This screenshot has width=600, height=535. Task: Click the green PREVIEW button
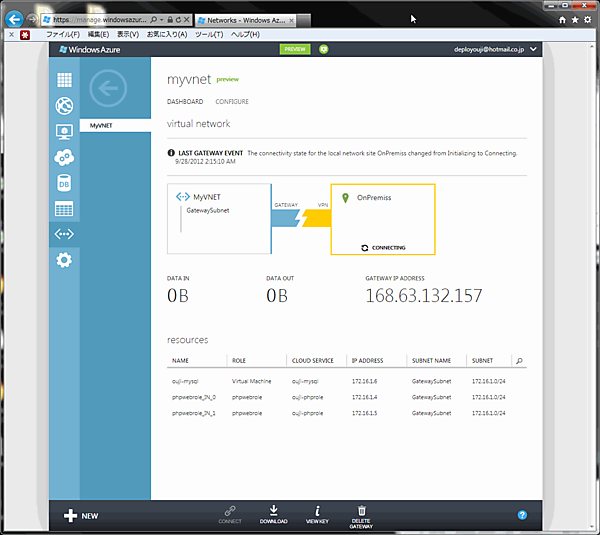tap(295, 49)
